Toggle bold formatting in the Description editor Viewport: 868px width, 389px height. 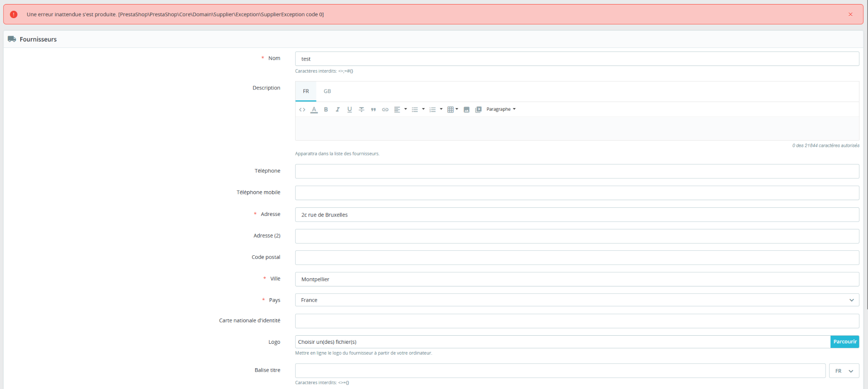point(325,109)
